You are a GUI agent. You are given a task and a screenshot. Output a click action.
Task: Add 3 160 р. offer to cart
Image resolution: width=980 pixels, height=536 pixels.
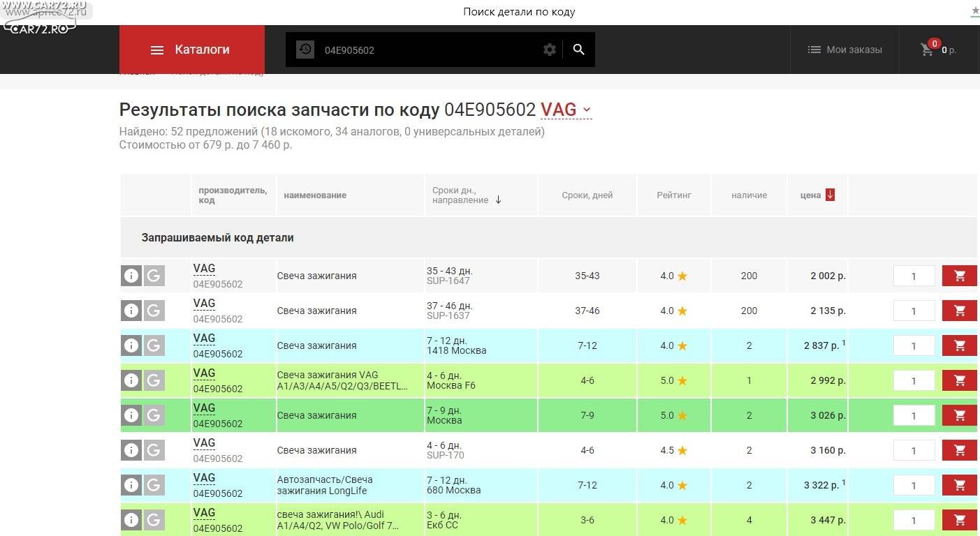coord(960,450)
